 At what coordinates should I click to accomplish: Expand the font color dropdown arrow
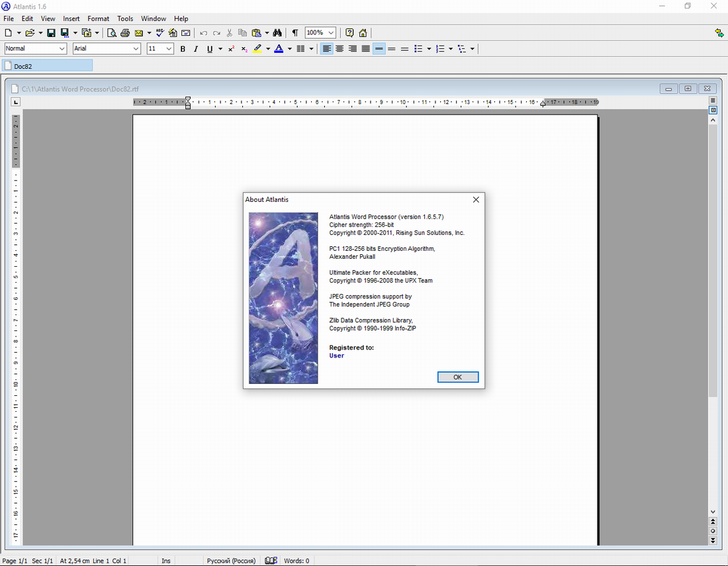(290, 49)
